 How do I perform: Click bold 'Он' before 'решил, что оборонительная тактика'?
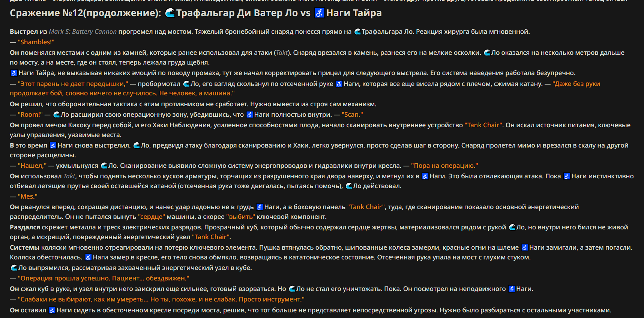[x=14, y=104]
